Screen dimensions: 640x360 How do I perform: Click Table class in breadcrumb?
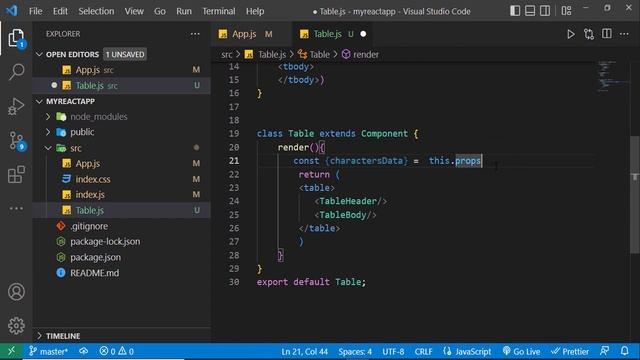[314, 55]
